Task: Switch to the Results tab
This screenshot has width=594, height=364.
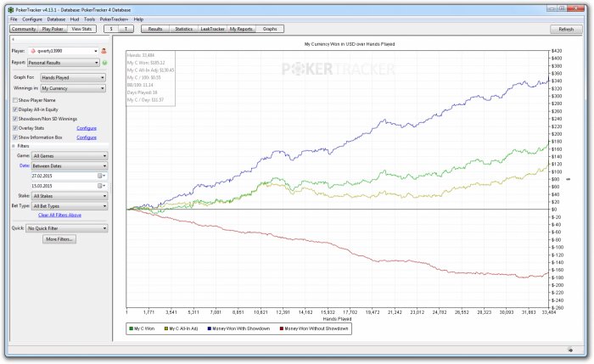Action: pos(155,29)
